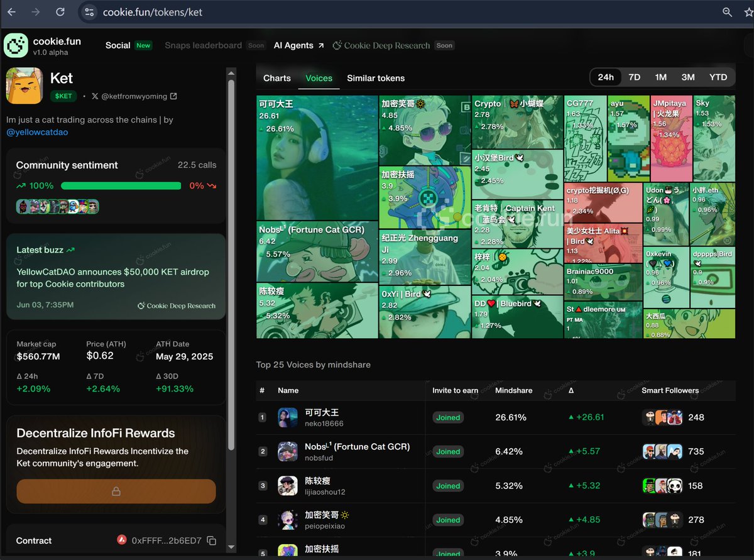Click the browser forward arrow
Image resolution: width=754 pixels, height=560 pixels.
(35, 12)
